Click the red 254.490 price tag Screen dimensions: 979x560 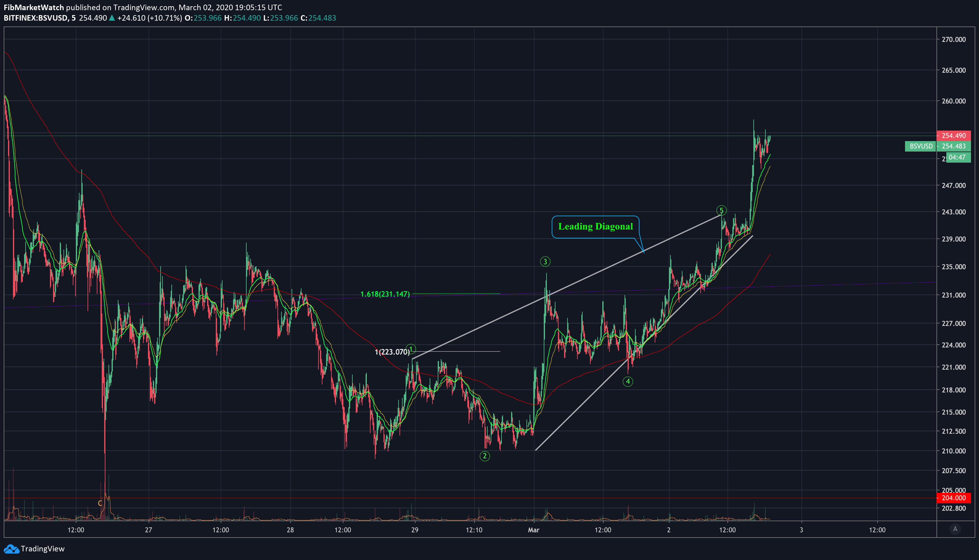(x=954, y=136)
